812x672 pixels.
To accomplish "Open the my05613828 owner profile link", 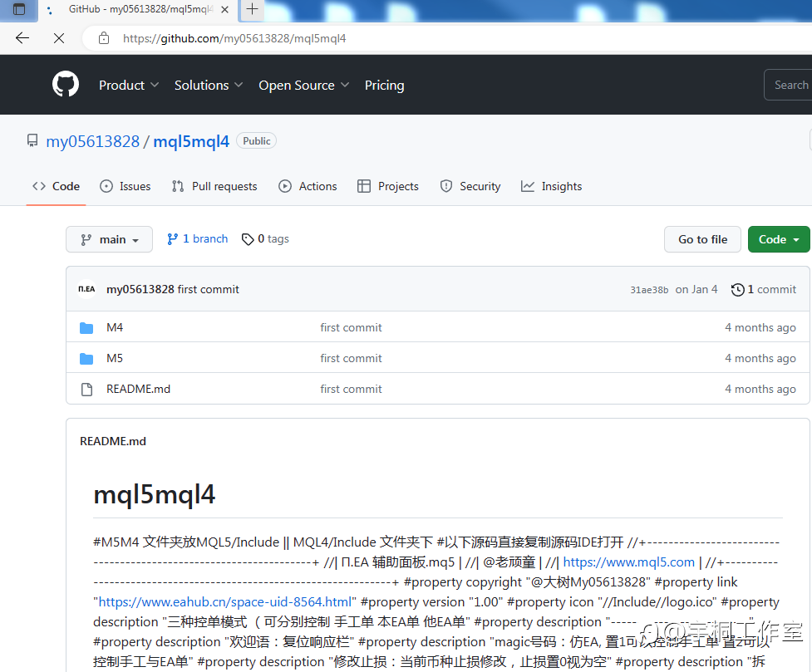I will 93,141.
